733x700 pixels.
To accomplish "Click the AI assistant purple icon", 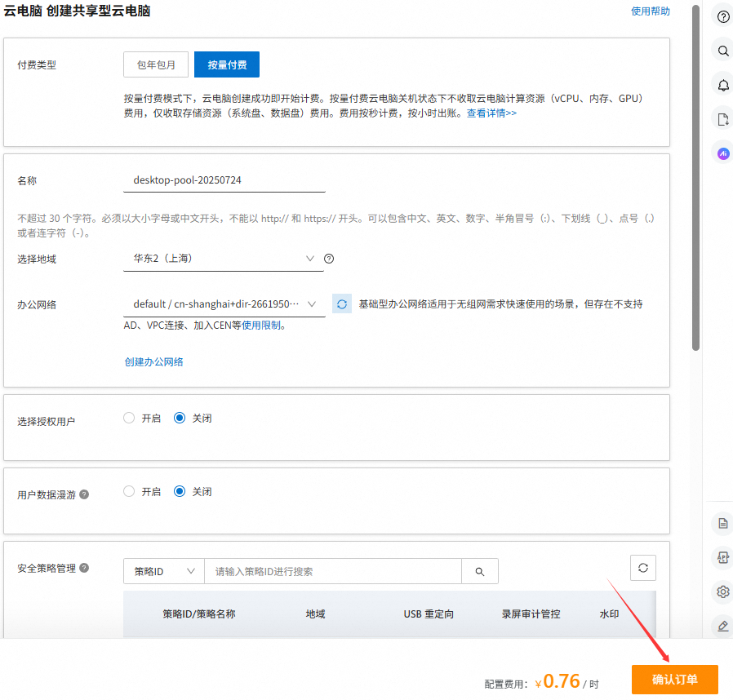I will tap(722, 153).
